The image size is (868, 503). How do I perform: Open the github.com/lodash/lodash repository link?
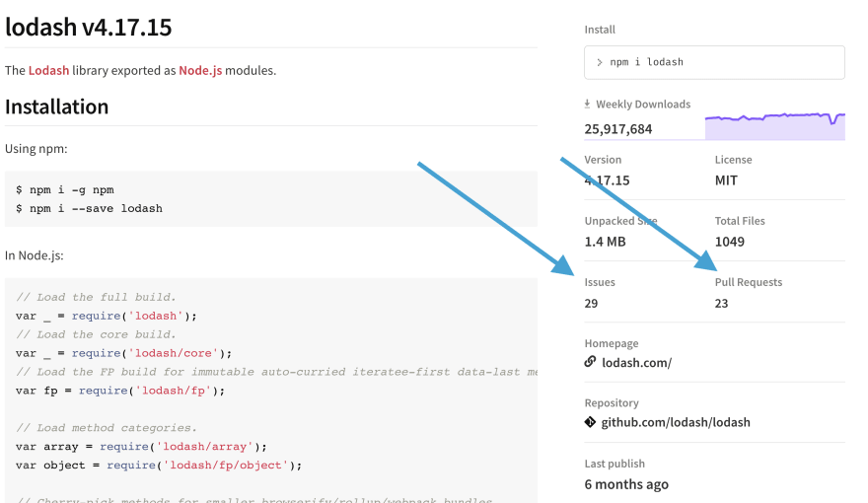(676, 422)
